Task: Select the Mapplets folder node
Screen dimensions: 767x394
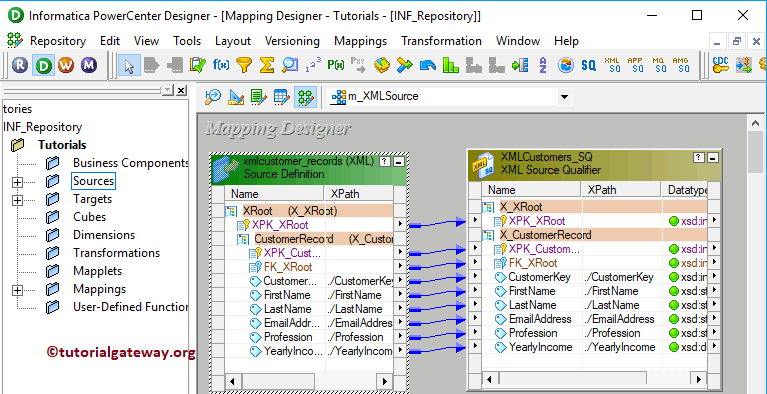Action: coord(97,271)
